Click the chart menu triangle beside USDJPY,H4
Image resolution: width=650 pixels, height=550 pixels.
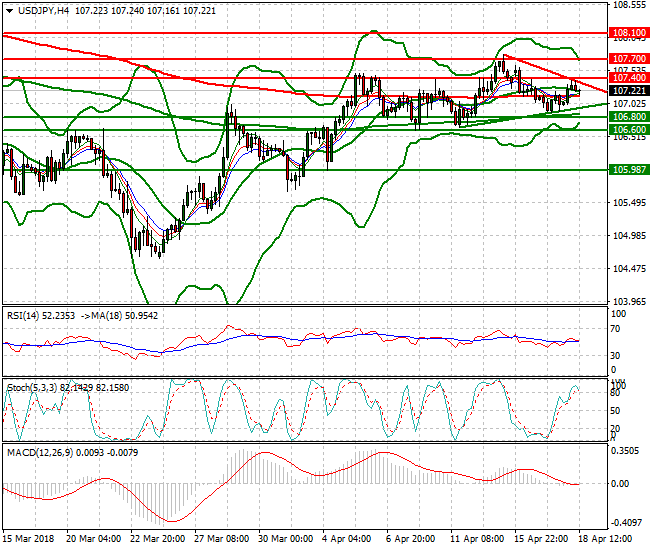coord(10,11)
